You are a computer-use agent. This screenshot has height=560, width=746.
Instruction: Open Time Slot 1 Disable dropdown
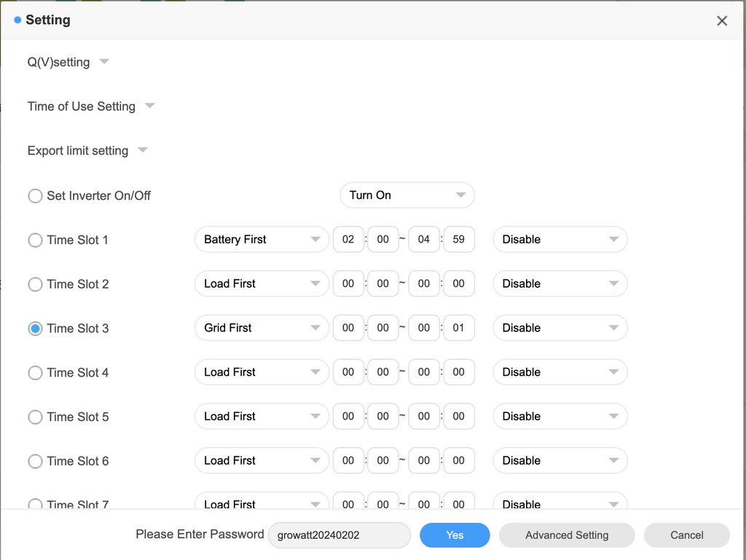coord(559,240)
